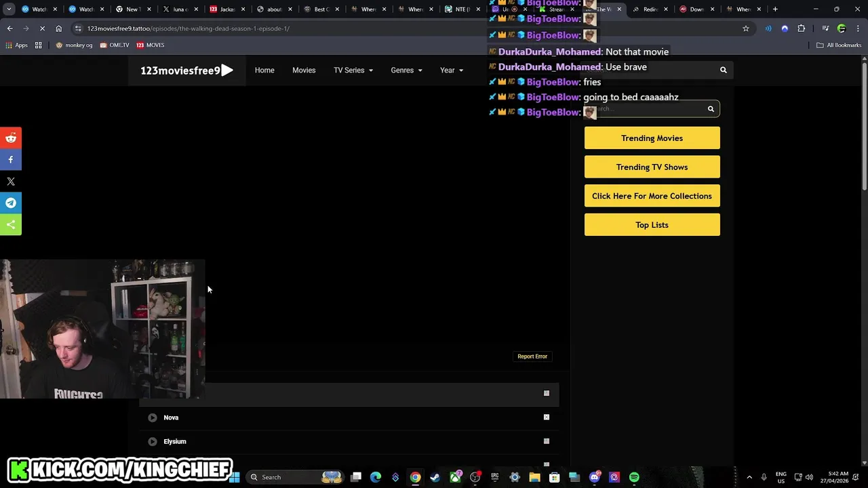Switch to the 'New T' browser tab
This screenshot has width=868, height=488.
coord(132,9)
